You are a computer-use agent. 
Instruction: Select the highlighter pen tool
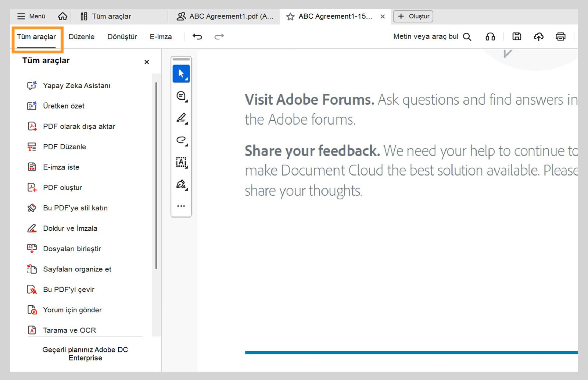pyautogui.click(x=181, y=118)
